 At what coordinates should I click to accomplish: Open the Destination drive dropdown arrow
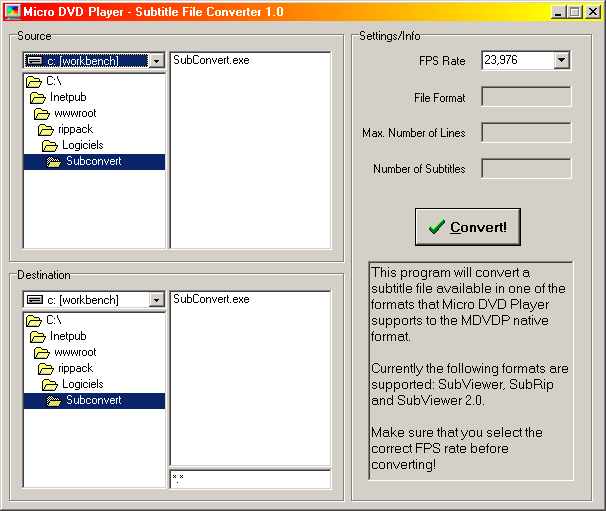click(157, 300)
